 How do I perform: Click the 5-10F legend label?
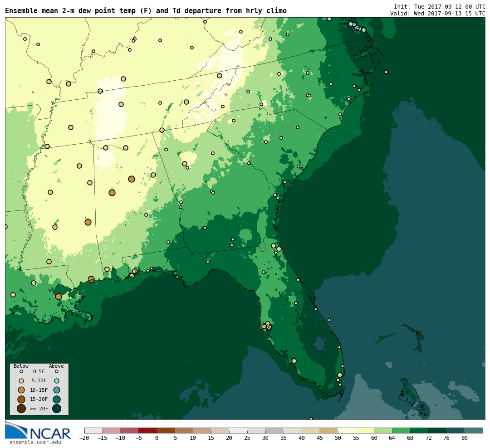coord(39,381)
